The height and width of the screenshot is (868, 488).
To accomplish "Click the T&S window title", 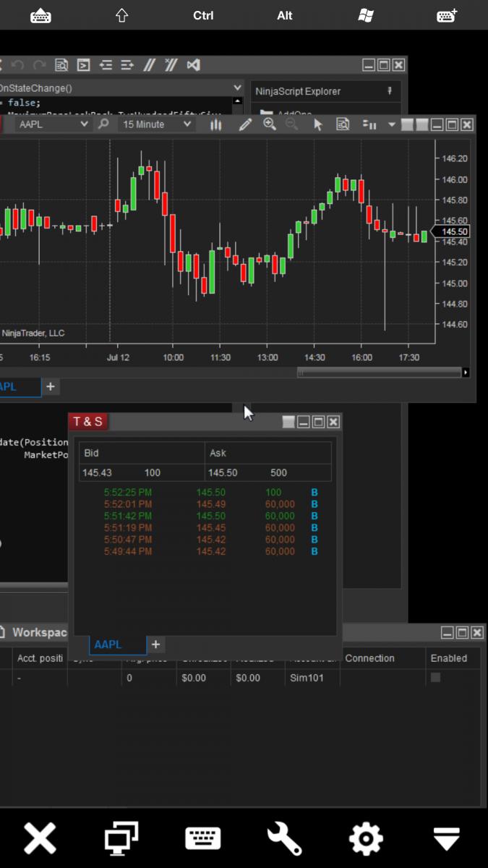I will (87, 422).
